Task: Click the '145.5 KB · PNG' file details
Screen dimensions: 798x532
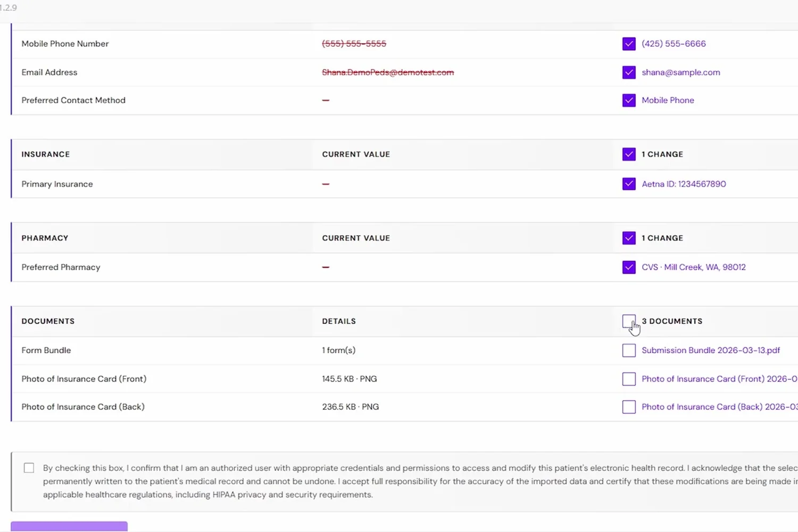Action: (x=350, y=379)
